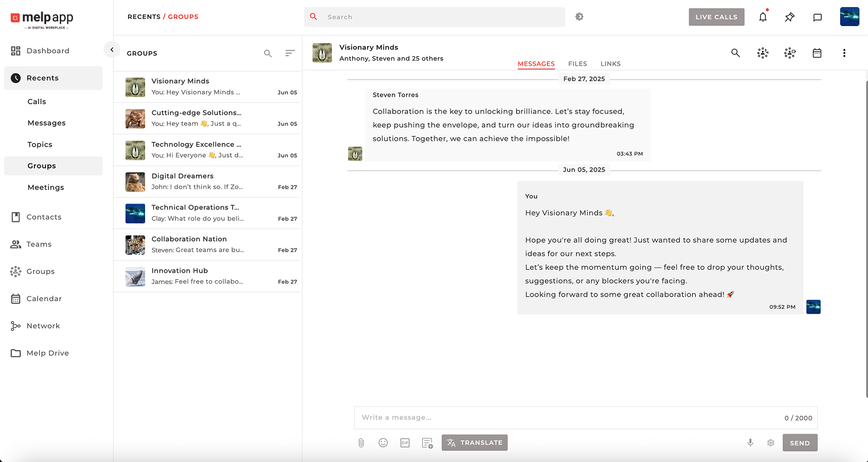The image size is (868, 462).
Task: Switch to the Links tab
Action: click(x=610, y=64)
